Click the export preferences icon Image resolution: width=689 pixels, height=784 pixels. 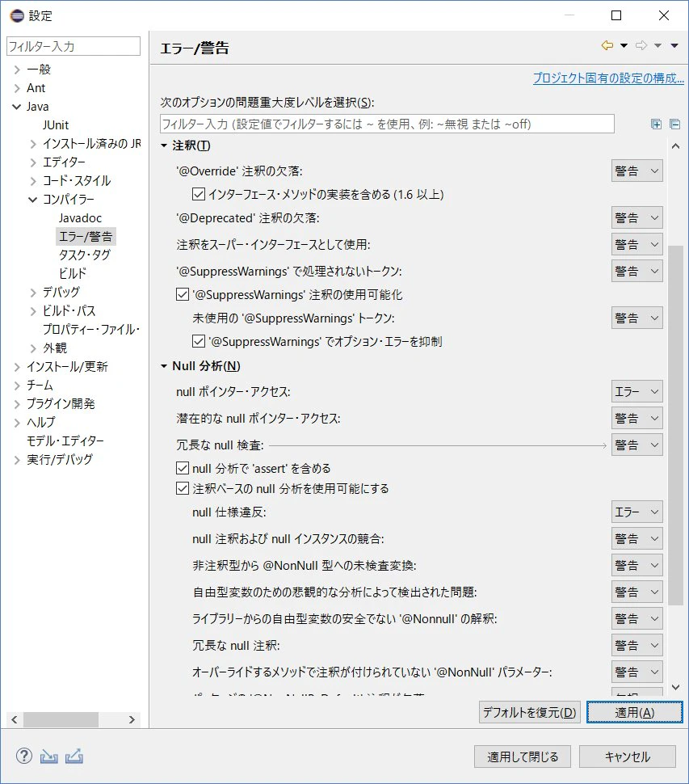pos(74,757)
